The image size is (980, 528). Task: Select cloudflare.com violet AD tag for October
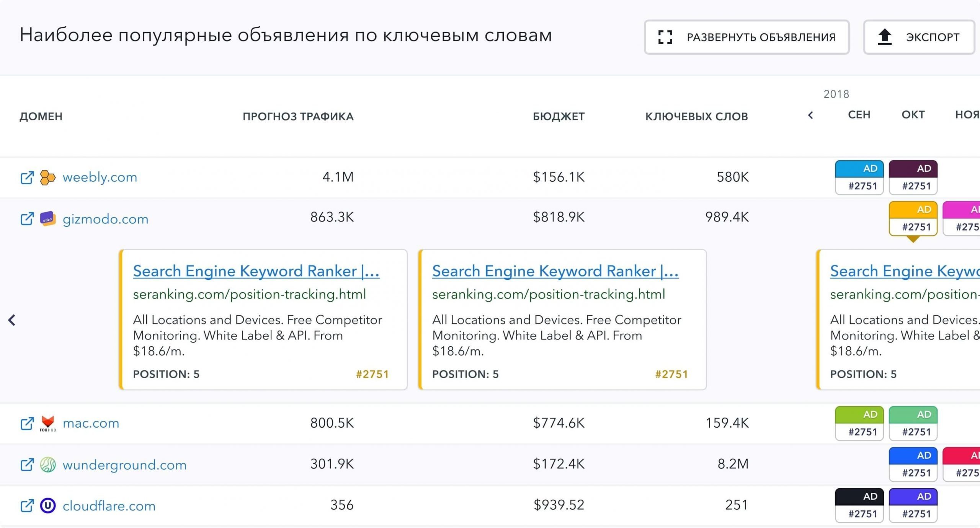[x=913, y=505]
